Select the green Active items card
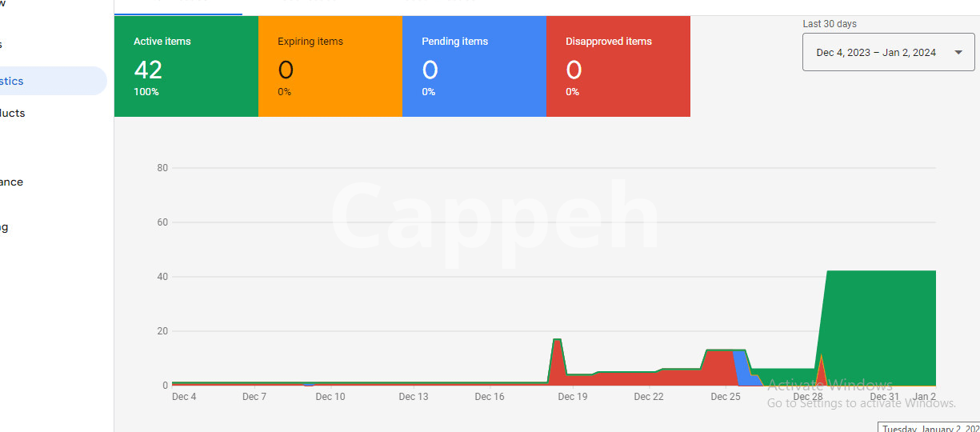 [x=186, y=66]
